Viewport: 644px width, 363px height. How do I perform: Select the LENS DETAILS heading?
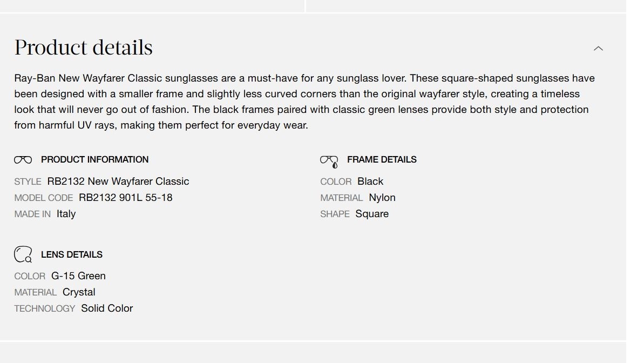[71, 254]
